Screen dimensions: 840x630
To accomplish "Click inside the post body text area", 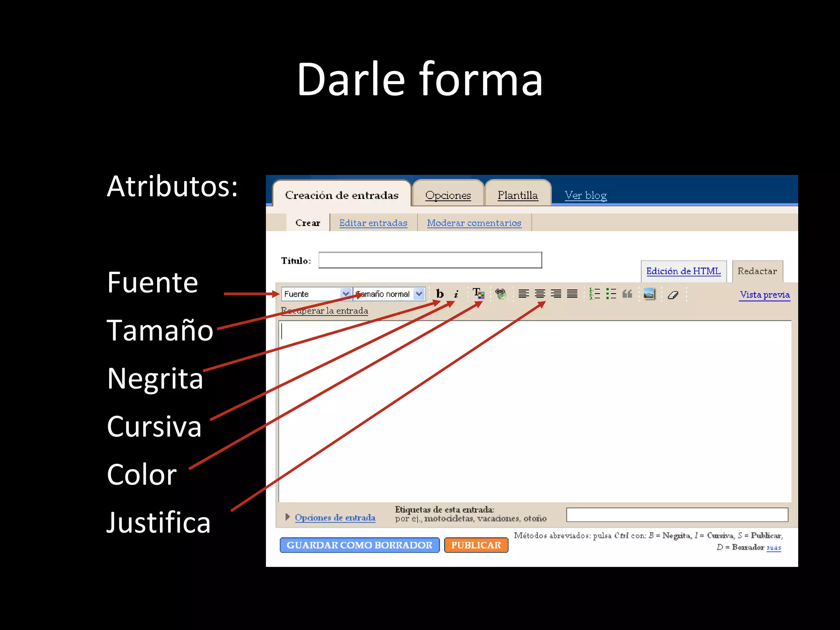I will coord(535,411).
